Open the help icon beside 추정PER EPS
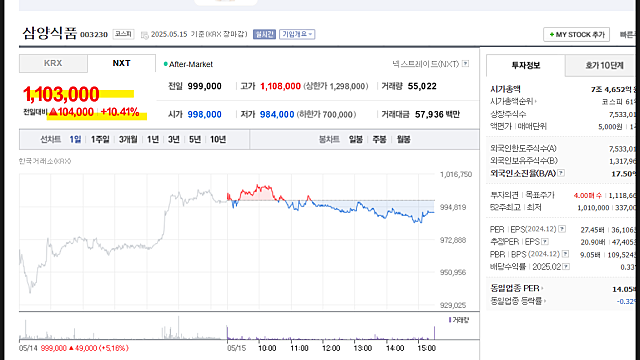Image resolution: width=640 pixels, height=360 pixels. (545, 242)
